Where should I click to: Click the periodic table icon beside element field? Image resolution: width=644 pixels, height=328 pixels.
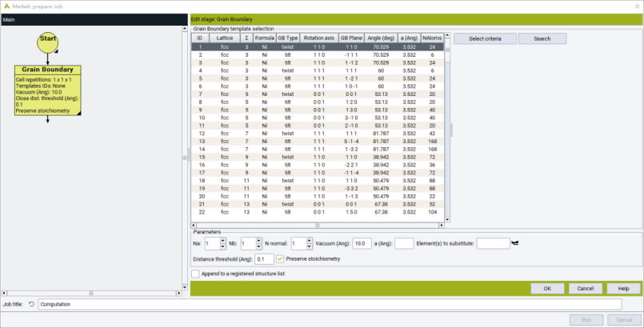[x=516, y=243]
